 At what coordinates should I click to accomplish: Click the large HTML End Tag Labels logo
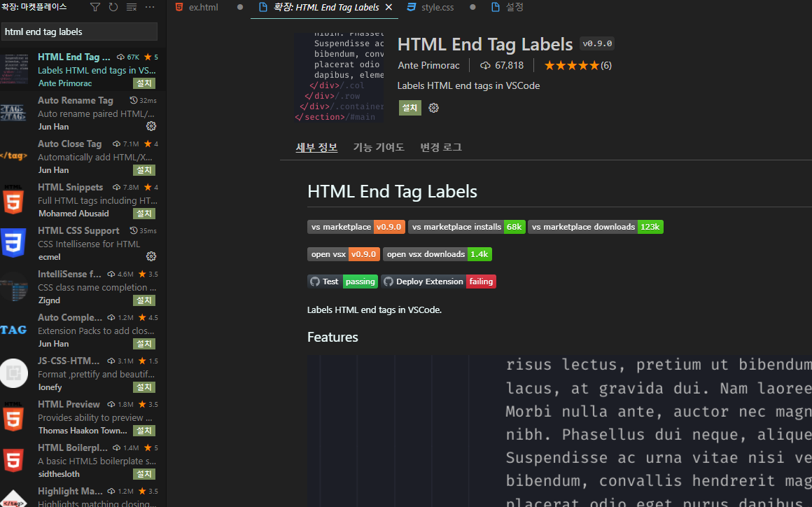point(339,78)
